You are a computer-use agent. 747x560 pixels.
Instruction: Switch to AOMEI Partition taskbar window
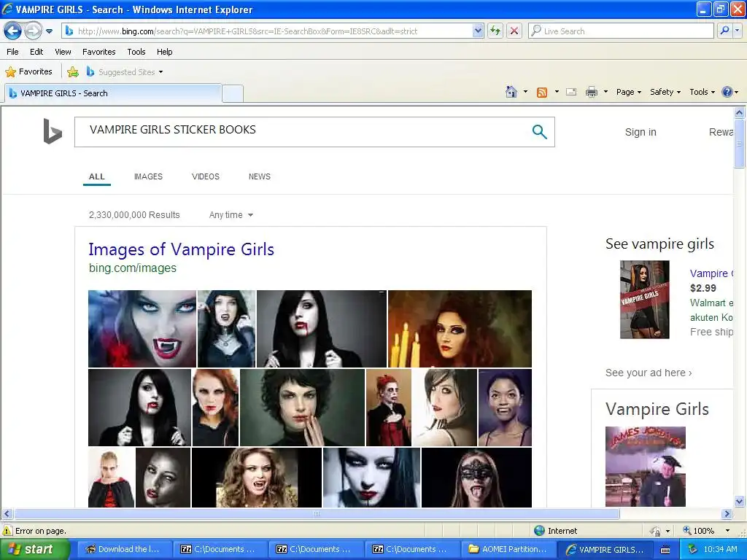tap(508, 549)
